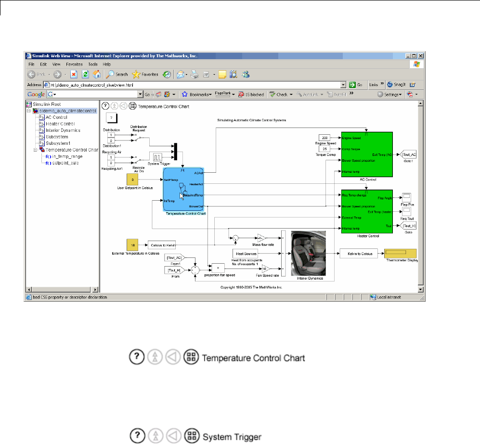480x448 pixels.
Task: Open the Google search box dropdown
Action: 140,94
